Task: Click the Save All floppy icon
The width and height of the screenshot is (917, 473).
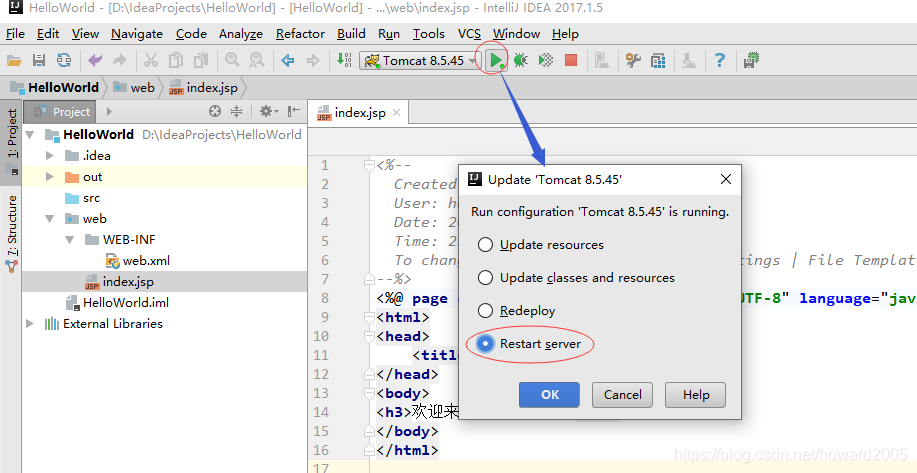Action: pos(39,60)
